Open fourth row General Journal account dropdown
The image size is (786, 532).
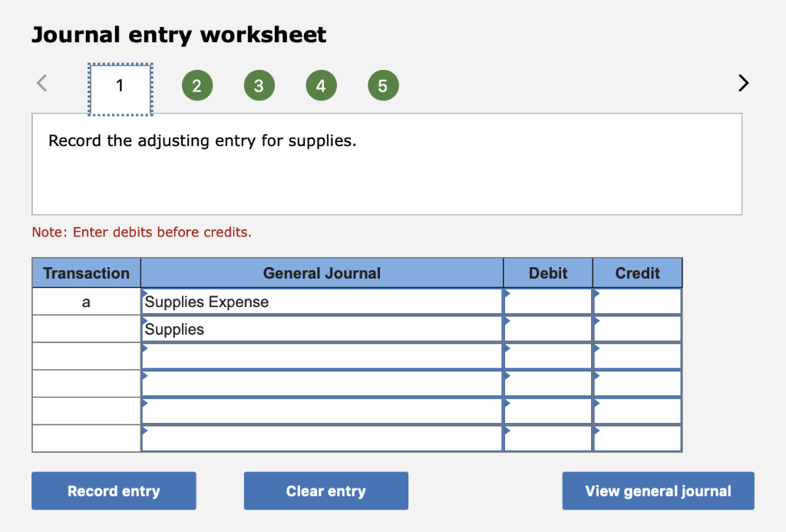coord(322,384)
